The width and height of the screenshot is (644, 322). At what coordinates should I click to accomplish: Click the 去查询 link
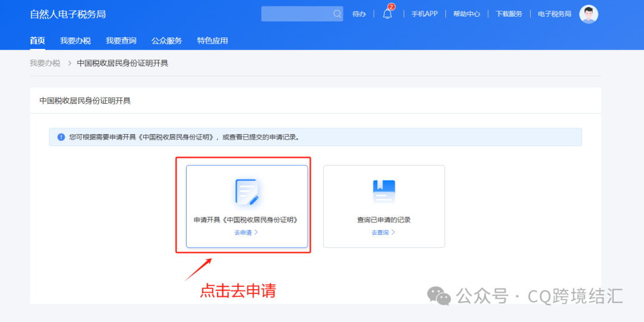[x=380, y=233]
